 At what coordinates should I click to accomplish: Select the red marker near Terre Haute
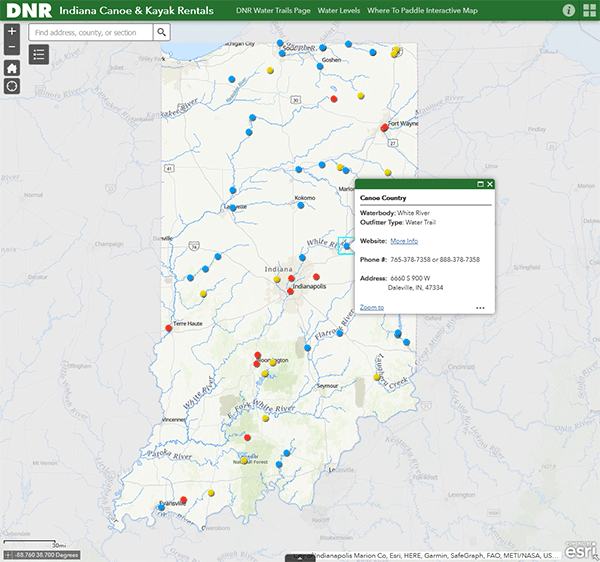click(x=169, y=327)
